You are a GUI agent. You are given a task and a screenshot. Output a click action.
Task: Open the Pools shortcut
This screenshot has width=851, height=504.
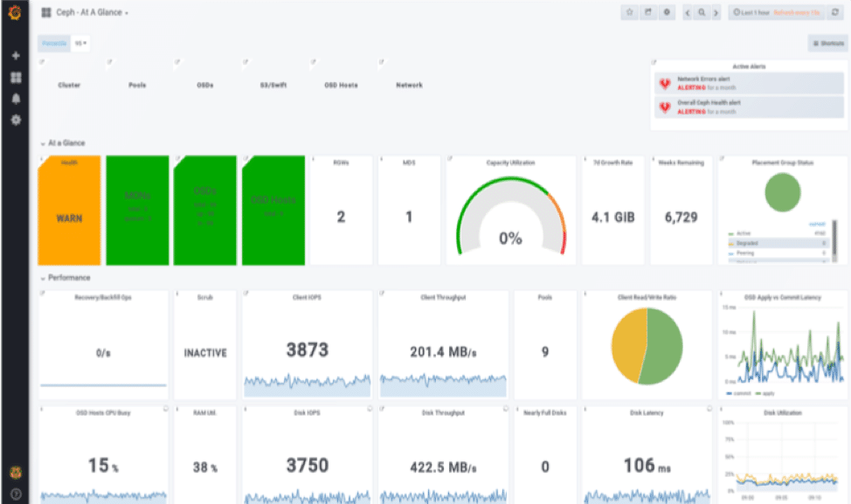tap(137, 86)
